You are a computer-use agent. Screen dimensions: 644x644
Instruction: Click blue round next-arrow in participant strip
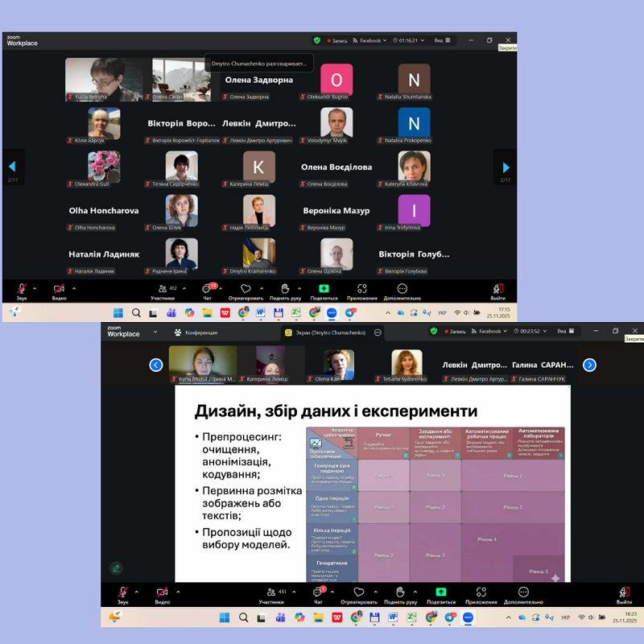pyautogui.click(x=589, y=365)
